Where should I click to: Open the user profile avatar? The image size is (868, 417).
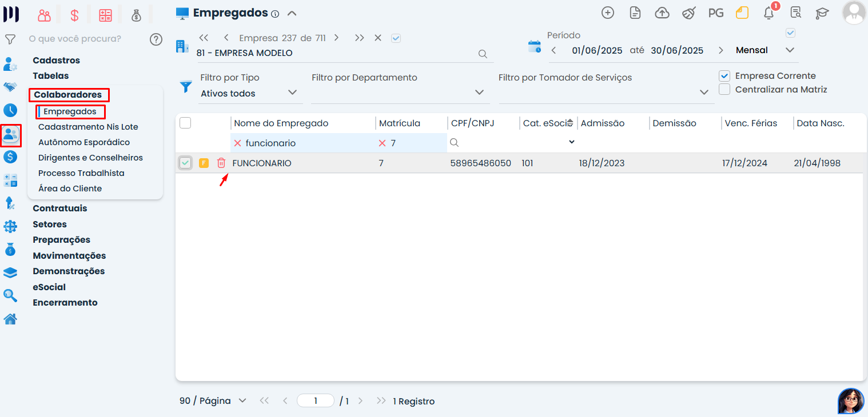tap(854, 13)
